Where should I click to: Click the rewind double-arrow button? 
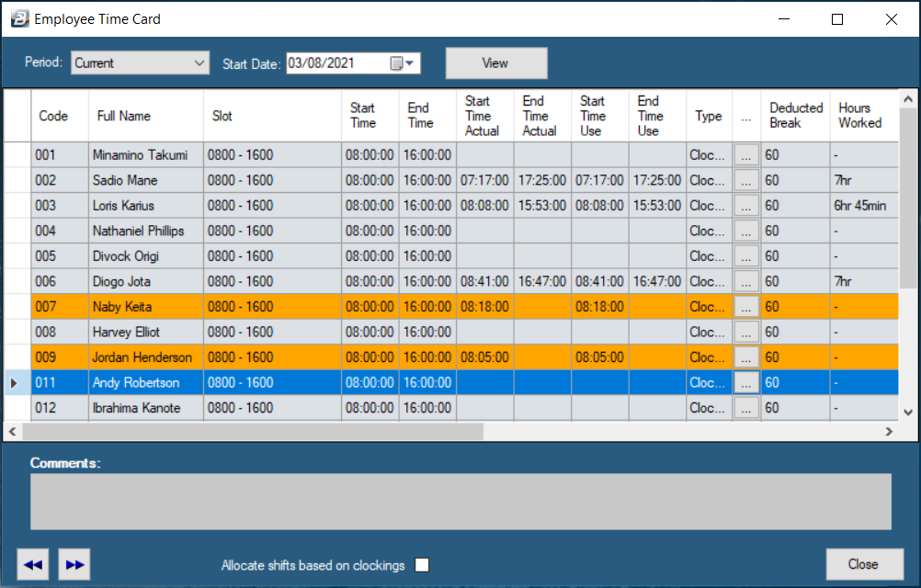pos(33,564)
